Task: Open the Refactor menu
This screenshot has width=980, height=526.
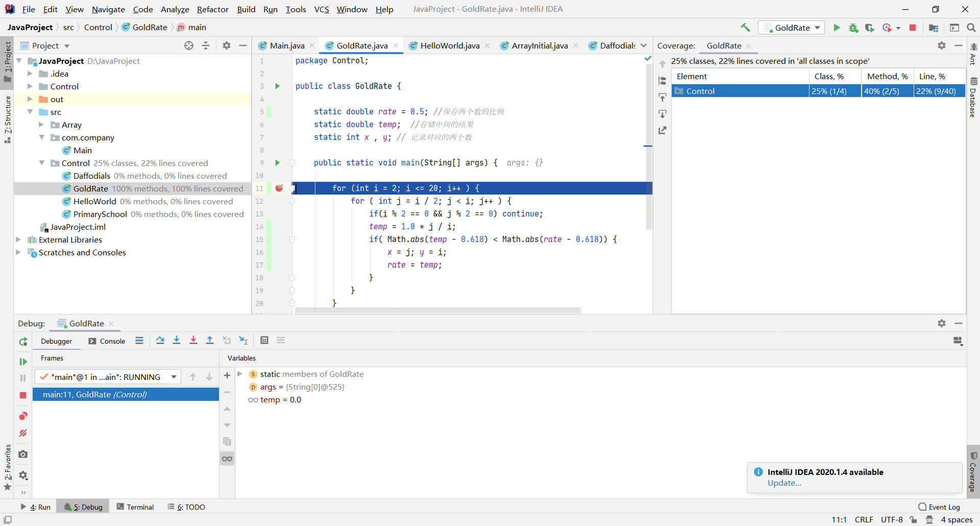Action: click(212, 9)
